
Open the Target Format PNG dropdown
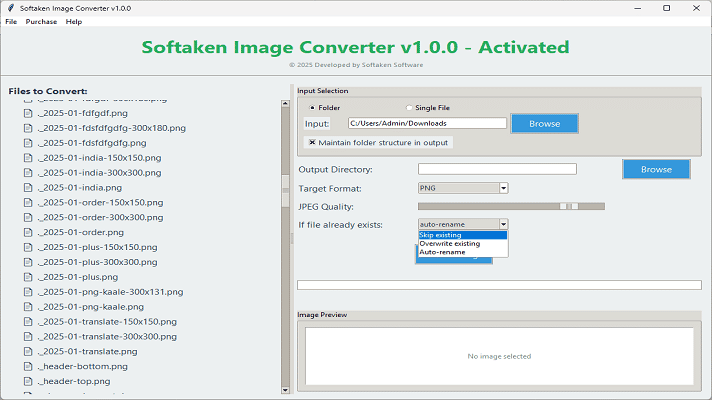[463, 188]
